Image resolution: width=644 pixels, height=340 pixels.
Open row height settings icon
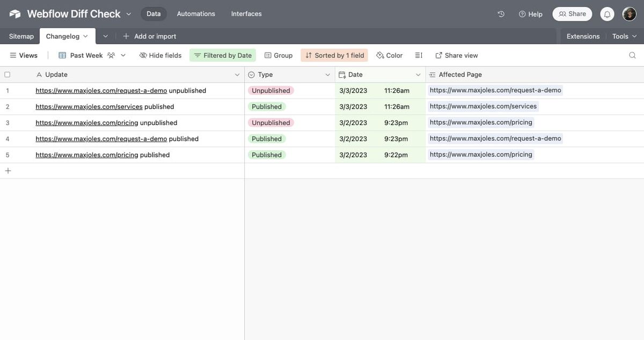coord(419,55)
